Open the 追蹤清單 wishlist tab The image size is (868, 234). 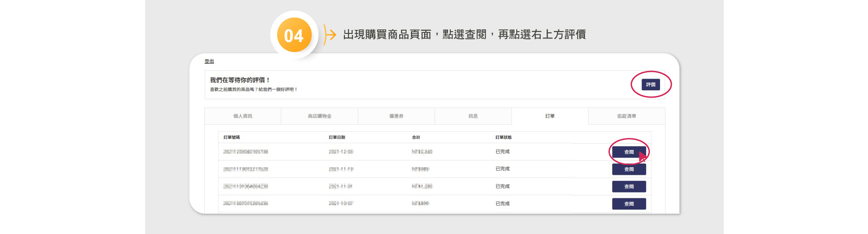click(x=627, y=116)
